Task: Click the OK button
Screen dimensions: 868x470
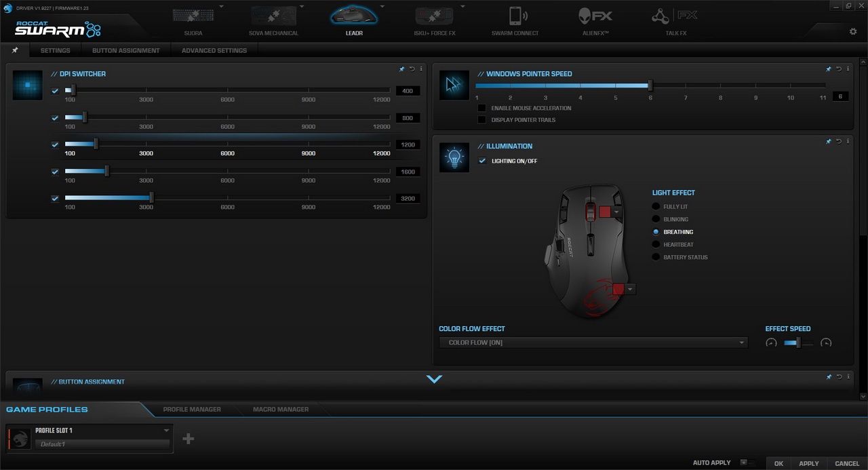Action: [x=778, y=463]
